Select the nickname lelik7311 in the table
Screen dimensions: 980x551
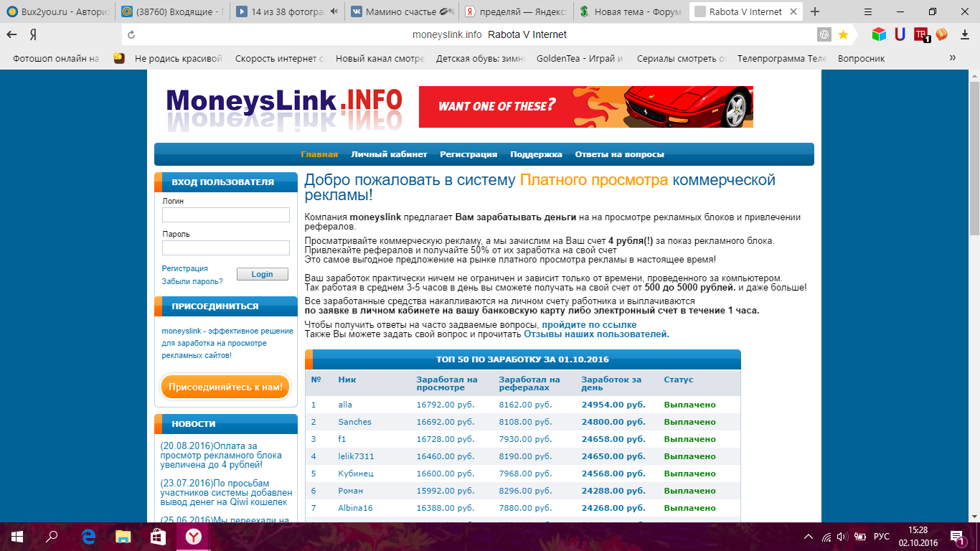point(356,456)
